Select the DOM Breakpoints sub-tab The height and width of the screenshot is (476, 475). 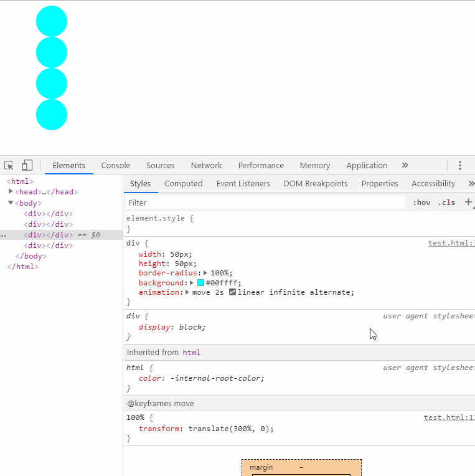(316, 184)
